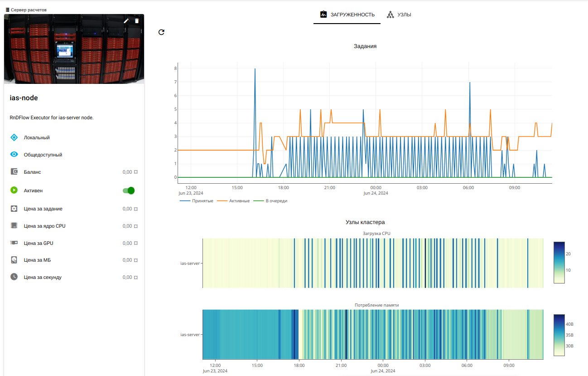Click the RnDFlow Executor description text
588x376 pixels.
point(52,117)
